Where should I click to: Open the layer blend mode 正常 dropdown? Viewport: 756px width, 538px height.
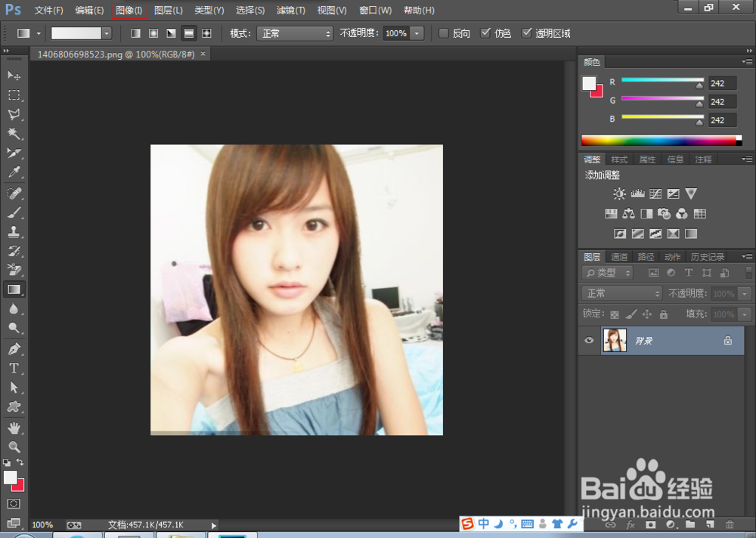click(x=622, y=294)
